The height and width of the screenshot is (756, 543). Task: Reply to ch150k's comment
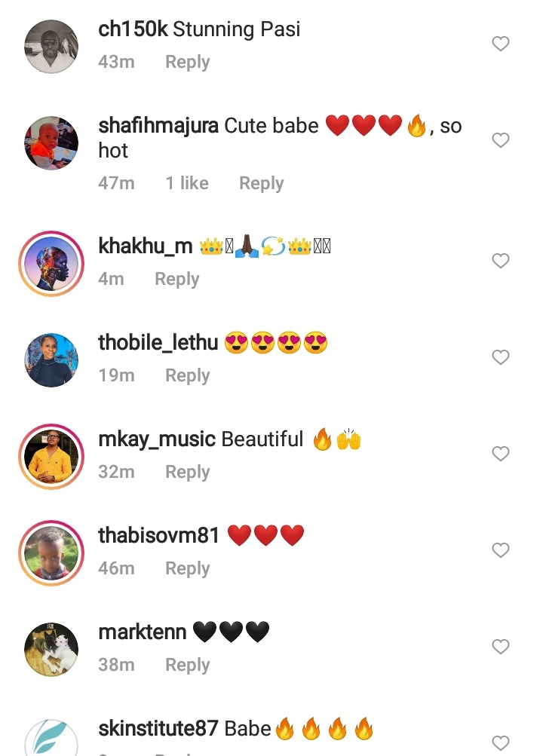[188, 63]
